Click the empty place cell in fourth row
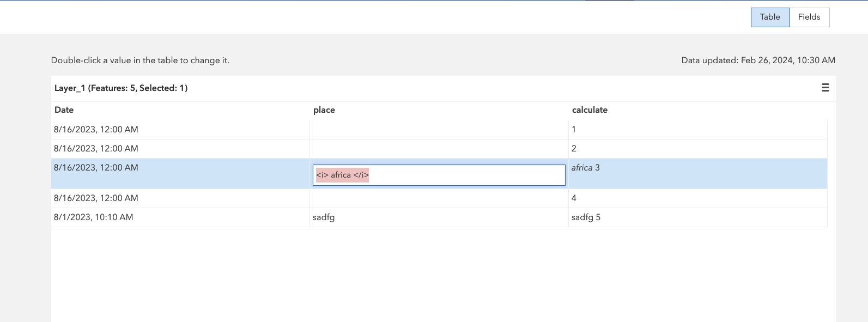The width and height of the screenshot is (868, 322). 439,198
